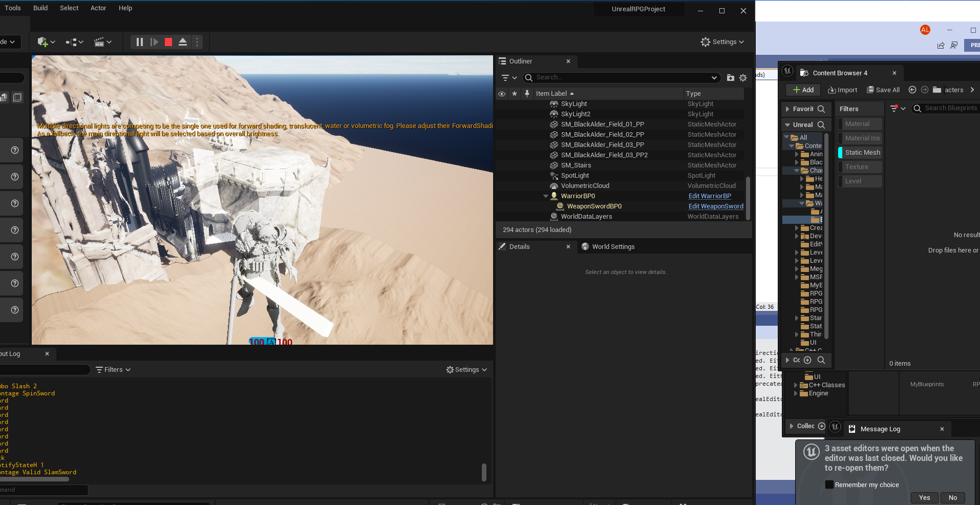Create a new folder in the Outliner

point(731,78)
